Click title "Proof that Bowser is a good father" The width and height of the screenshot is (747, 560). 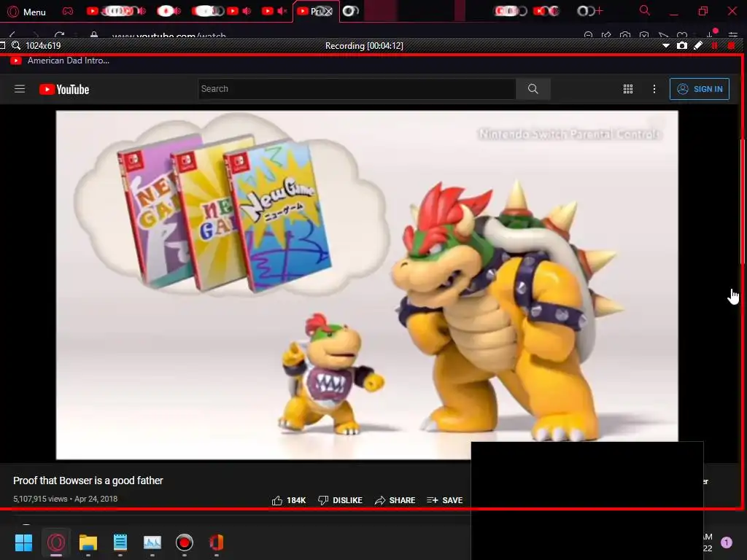coord(88,481)
